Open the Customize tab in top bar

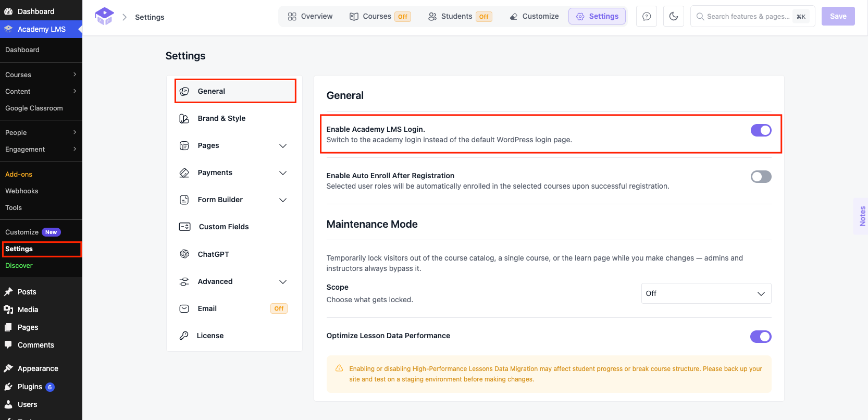pyautogui.click(x=534, y=16)
